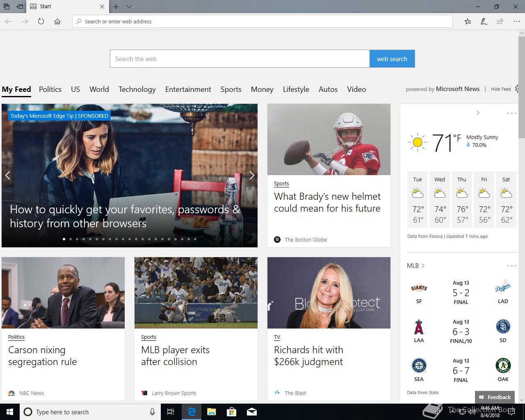525x420 pixels.
Task: Open File Explorer from the taskbar
Action: pyautogui.click(x=211, y=412)
